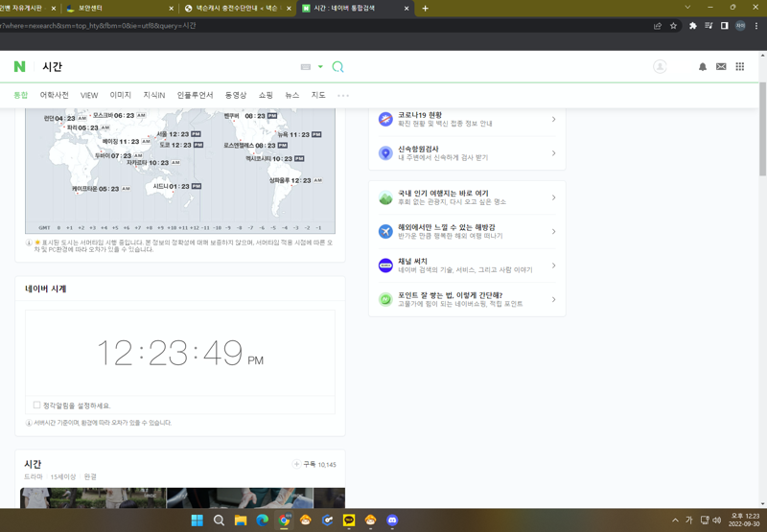
Task: Open File Explorer from taskbar
Action: coord(241,520)
